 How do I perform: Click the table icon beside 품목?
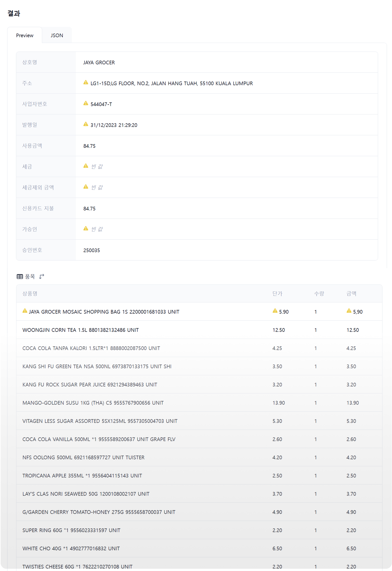tap(20, 277)
